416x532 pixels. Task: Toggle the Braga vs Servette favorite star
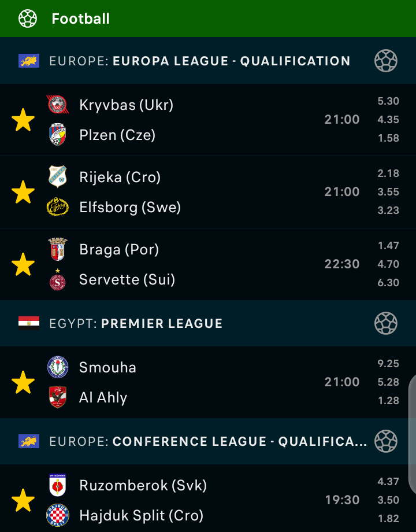tap(23, 264)
